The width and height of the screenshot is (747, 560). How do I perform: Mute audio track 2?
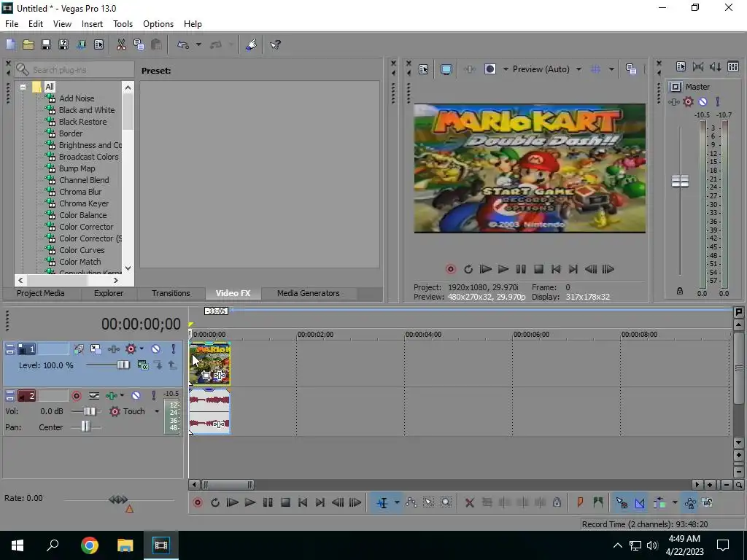tap(136, 396)
